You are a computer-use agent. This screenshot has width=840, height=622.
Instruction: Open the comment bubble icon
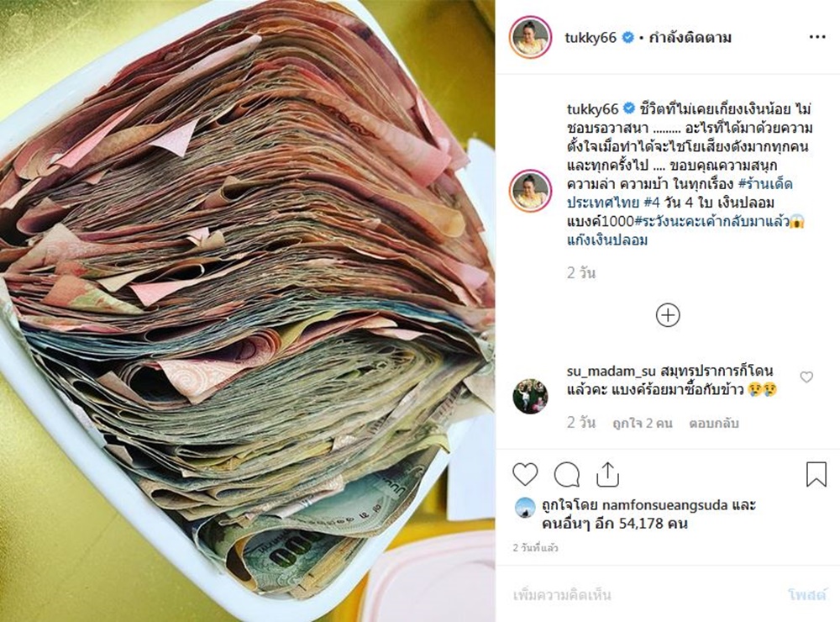pyautogui.click(x=566, y=475)
